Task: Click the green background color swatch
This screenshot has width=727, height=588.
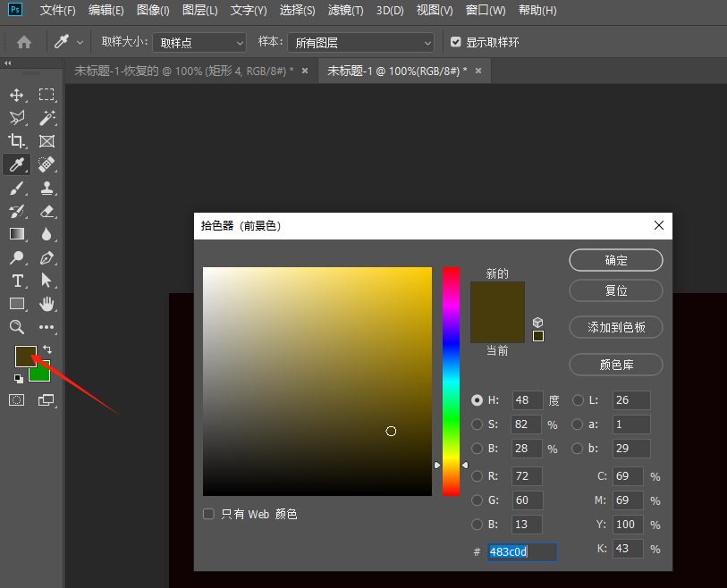Action: tap(42, 373)
